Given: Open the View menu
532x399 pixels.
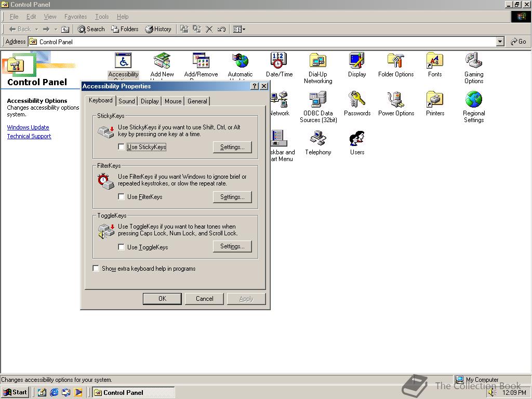Looking at the screenshot, I should pos(50,17).
